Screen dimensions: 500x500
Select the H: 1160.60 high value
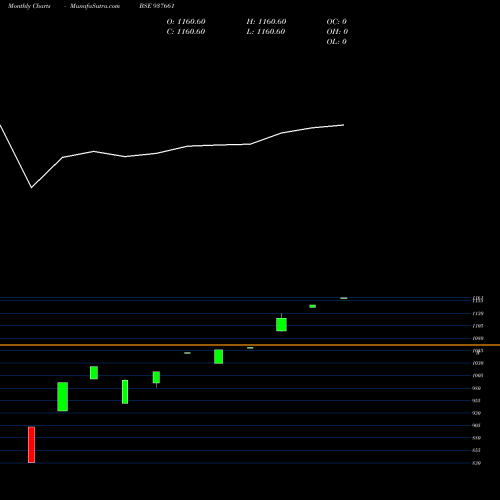[x=266, y=22]
